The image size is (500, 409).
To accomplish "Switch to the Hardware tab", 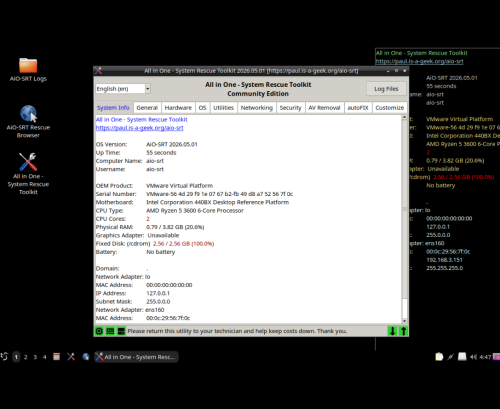I will (178, 108).
